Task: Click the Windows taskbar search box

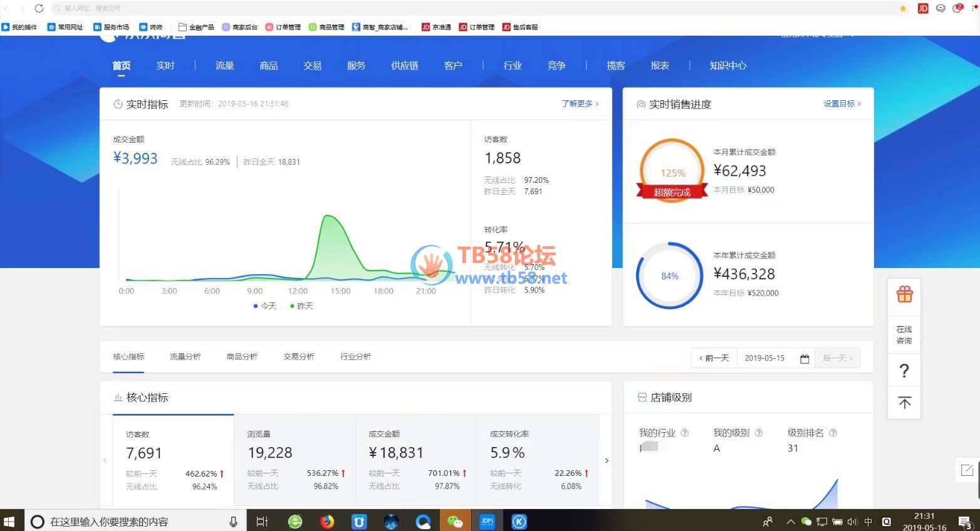Action: pos(132,522)
